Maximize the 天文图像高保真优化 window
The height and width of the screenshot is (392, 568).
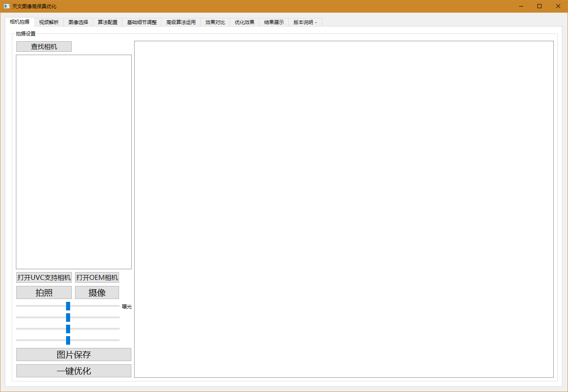tap(539, 6)
